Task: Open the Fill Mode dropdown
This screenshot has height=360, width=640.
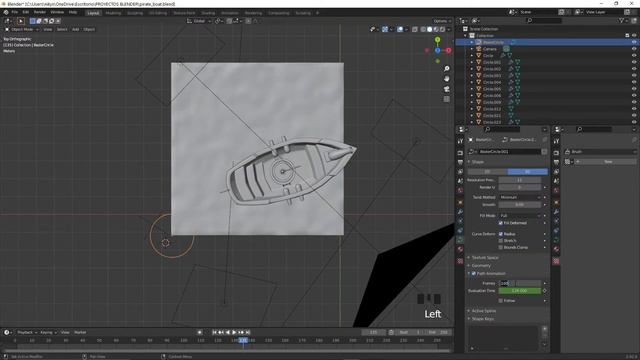Action: [520, 215]
